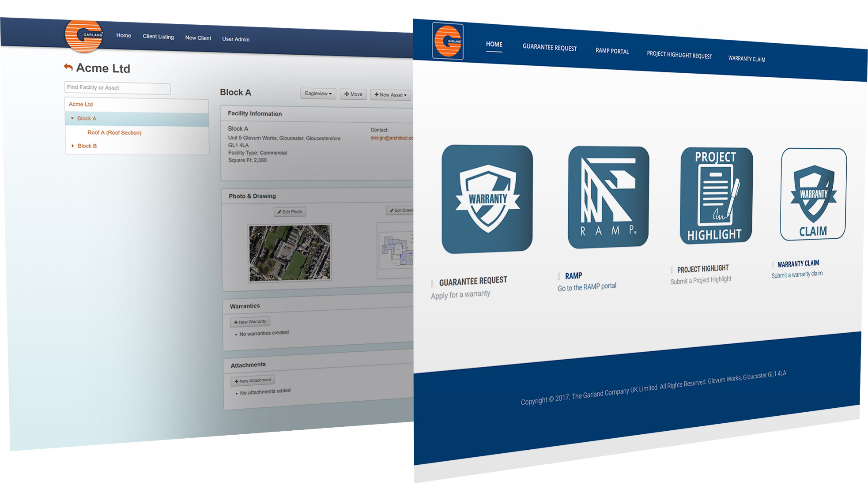Collapse Block A in the facility tree
The width and height of the screenshot is (868, 489).
click(72, 118)
